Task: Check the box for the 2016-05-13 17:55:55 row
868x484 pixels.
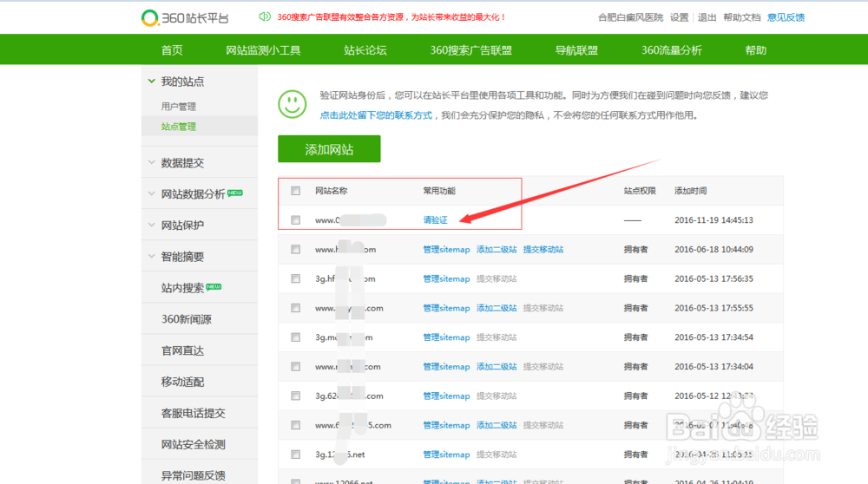Action: [296, 308]
